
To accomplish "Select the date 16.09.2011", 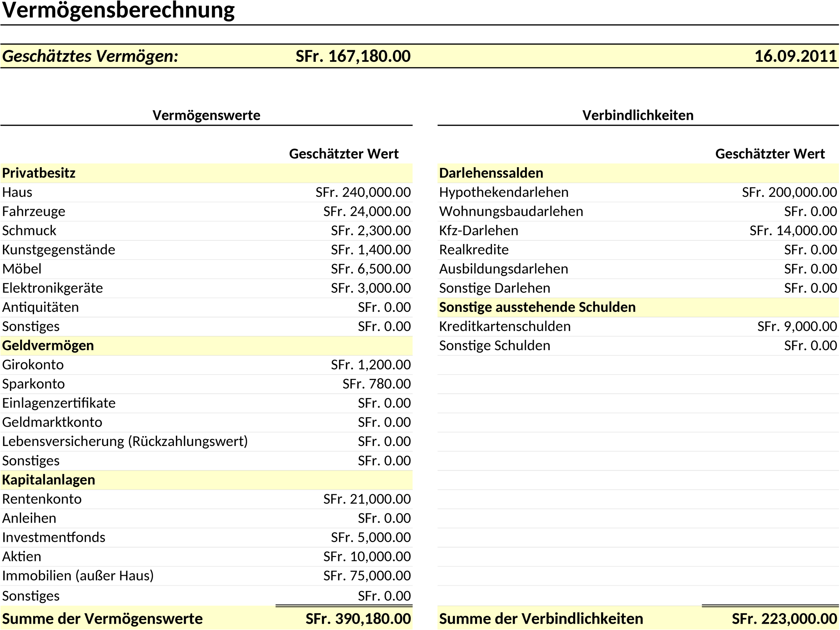I will [796, 56].
